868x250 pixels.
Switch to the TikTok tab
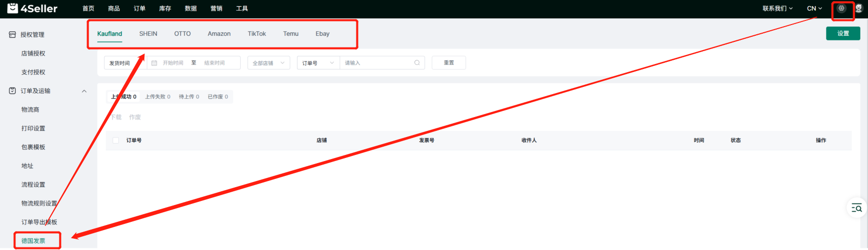pos(257,34)
